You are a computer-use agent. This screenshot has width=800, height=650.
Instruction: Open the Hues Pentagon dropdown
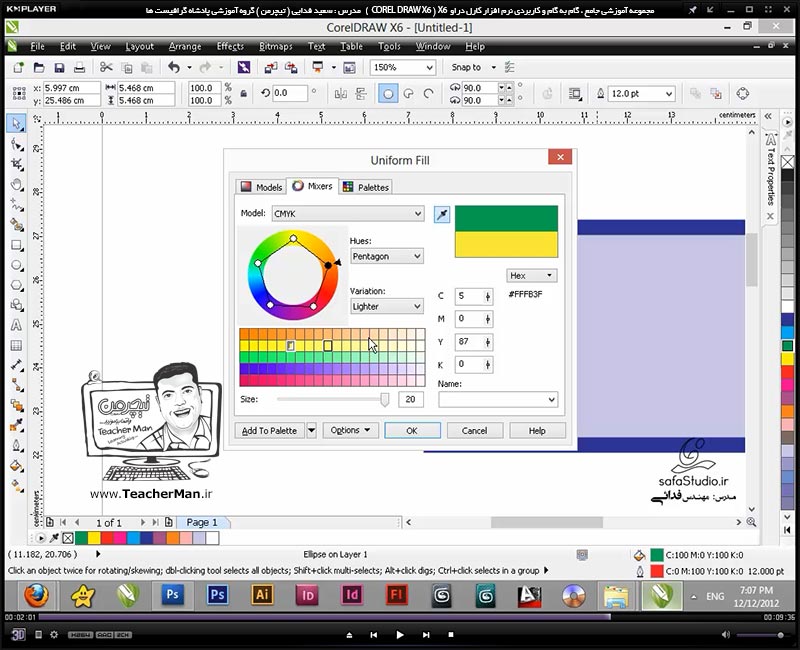click(387, 256)
